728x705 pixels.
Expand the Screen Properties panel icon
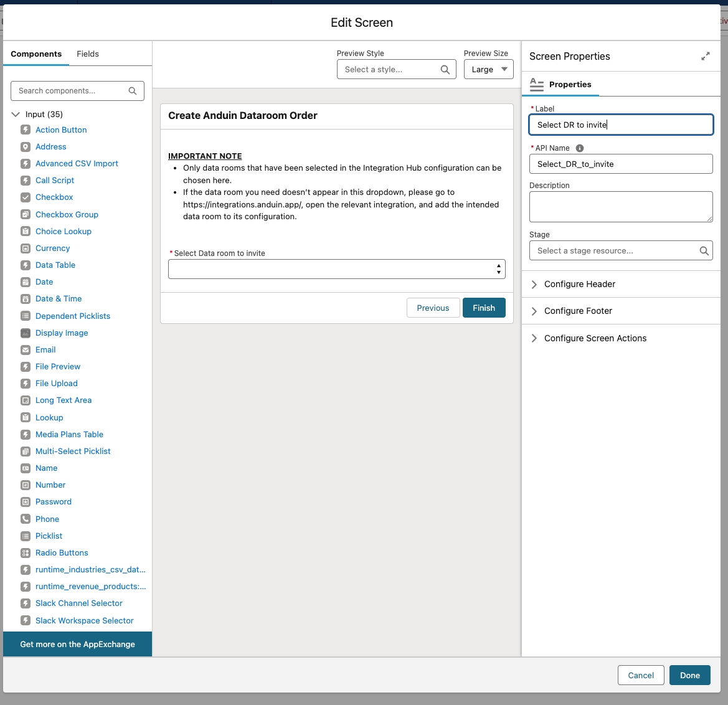coord(705,56)
